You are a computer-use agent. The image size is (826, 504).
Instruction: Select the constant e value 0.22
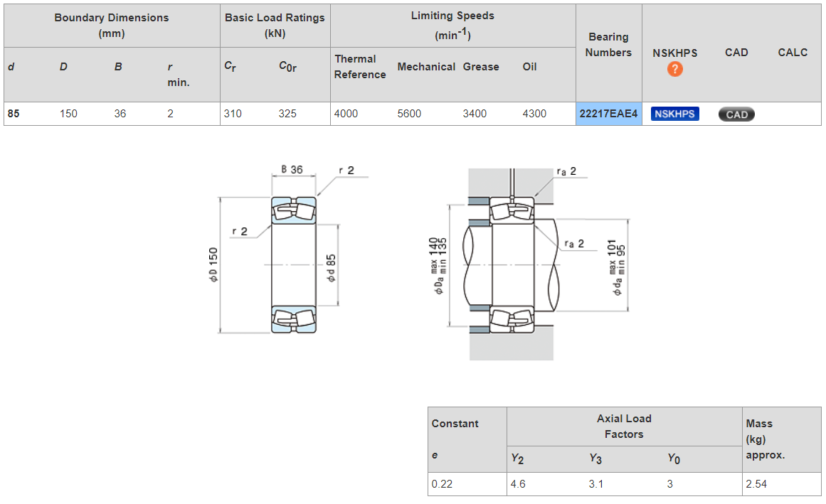tap(442, 484)
